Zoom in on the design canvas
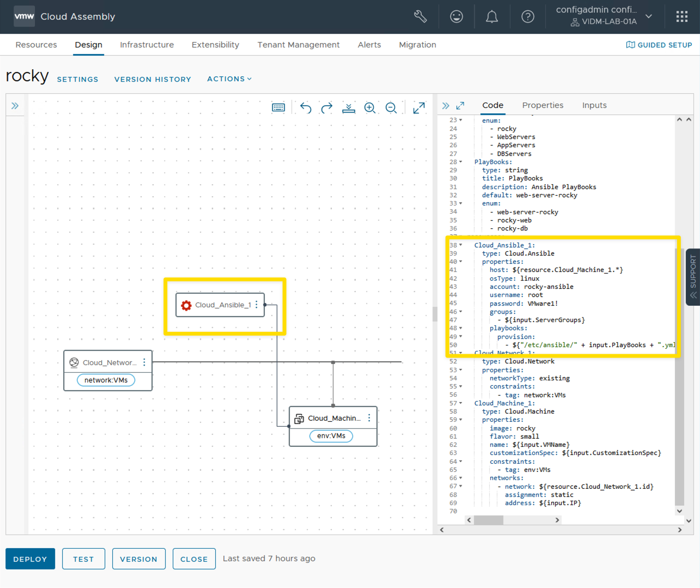The image size is (700, 588). [370, 108]
